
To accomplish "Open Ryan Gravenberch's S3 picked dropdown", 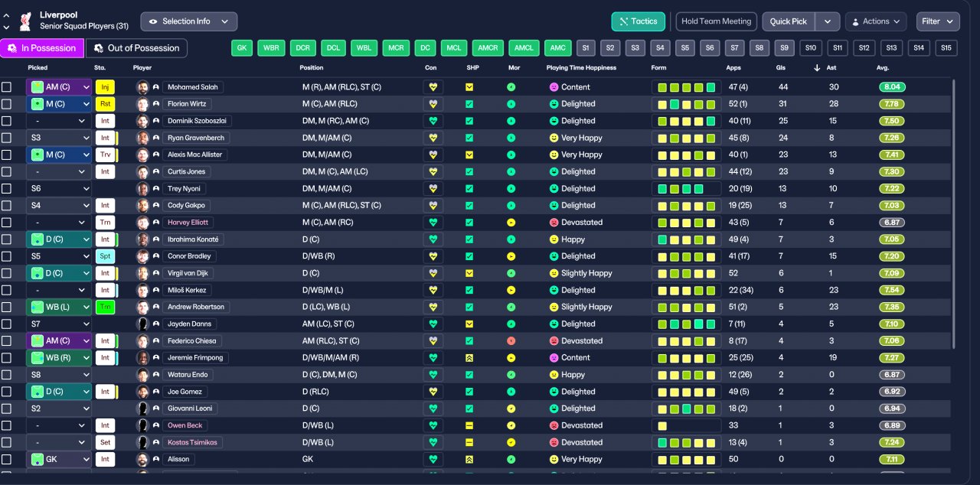I will (59, 138).
